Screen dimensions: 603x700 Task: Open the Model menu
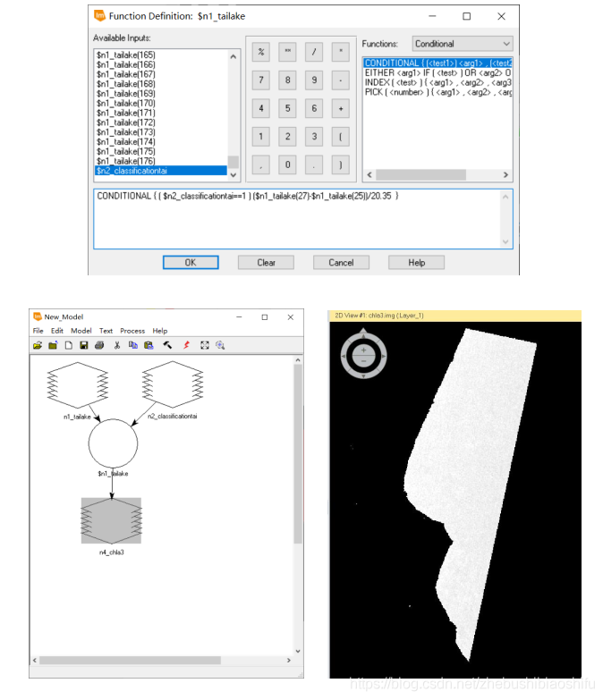(81, 331)
